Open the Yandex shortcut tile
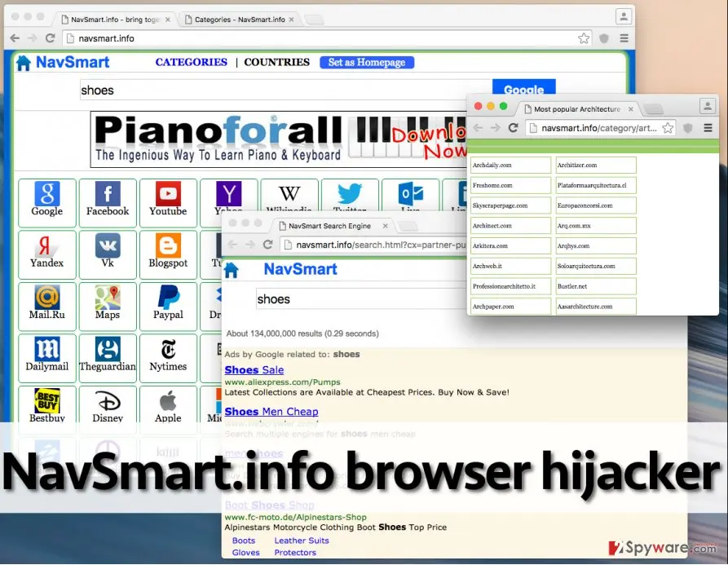Screen dimensions: 728x565 (x=47, y=254)
